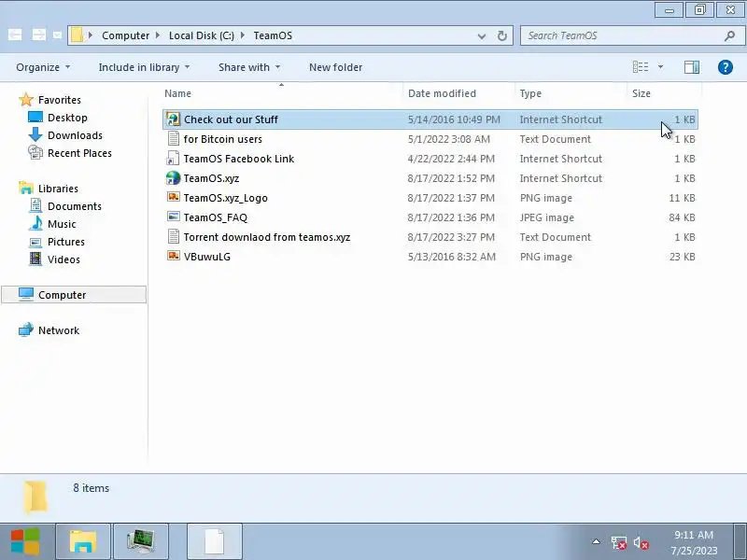Open address bar previous locations dropdown
This screenshot has width=747, height=560.
tap(482, 35)
